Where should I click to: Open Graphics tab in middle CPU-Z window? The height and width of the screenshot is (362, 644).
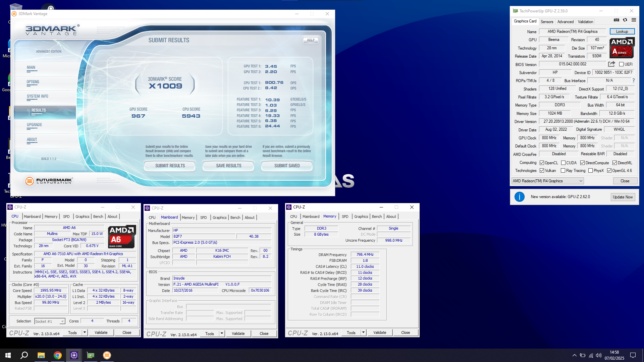[x=219, y=218]
